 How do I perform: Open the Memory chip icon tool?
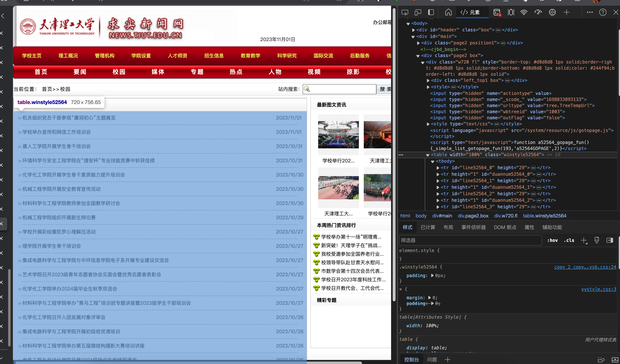point(552,12)
